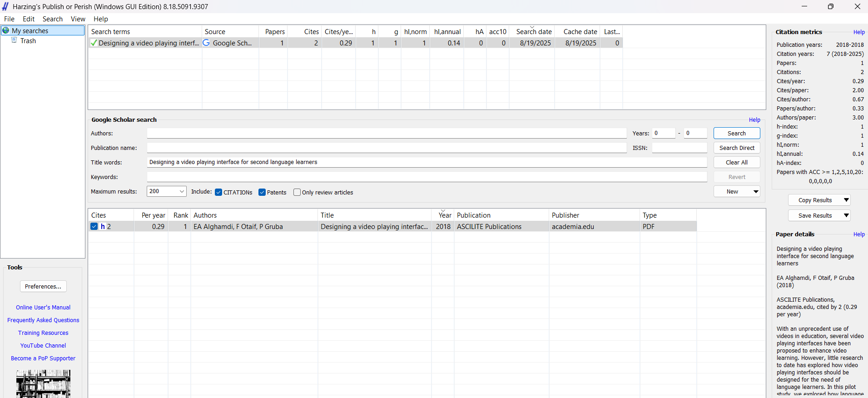Viewport: 868px width, 398px height.
Task: Sort results by Publisher column header
Action: point(595,215)
